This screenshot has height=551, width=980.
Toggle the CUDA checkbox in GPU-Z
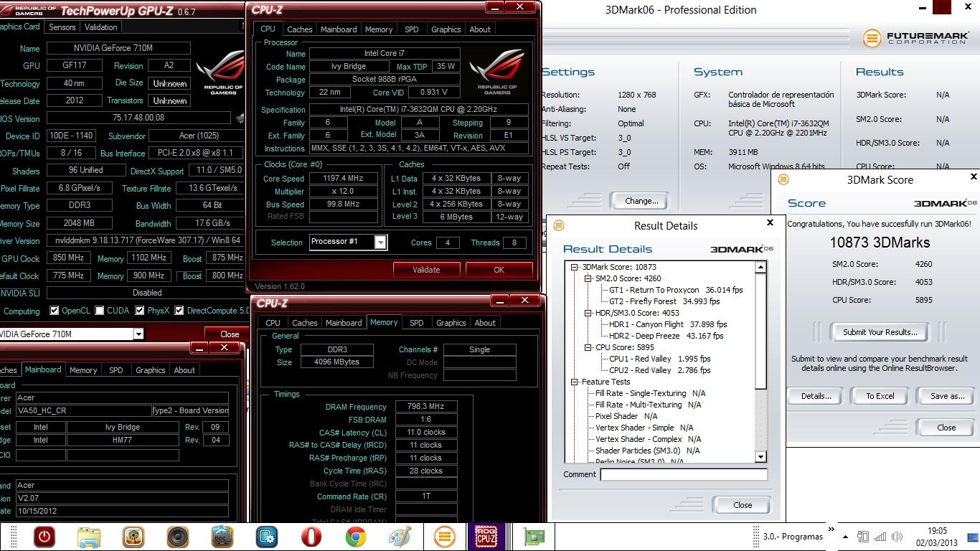(x=100, y=311)
